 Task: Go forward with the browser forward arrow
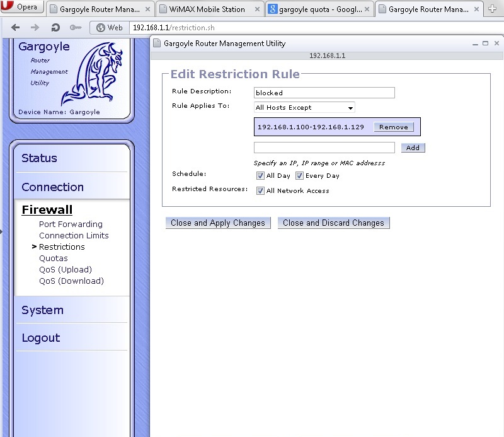coord(35,28)
